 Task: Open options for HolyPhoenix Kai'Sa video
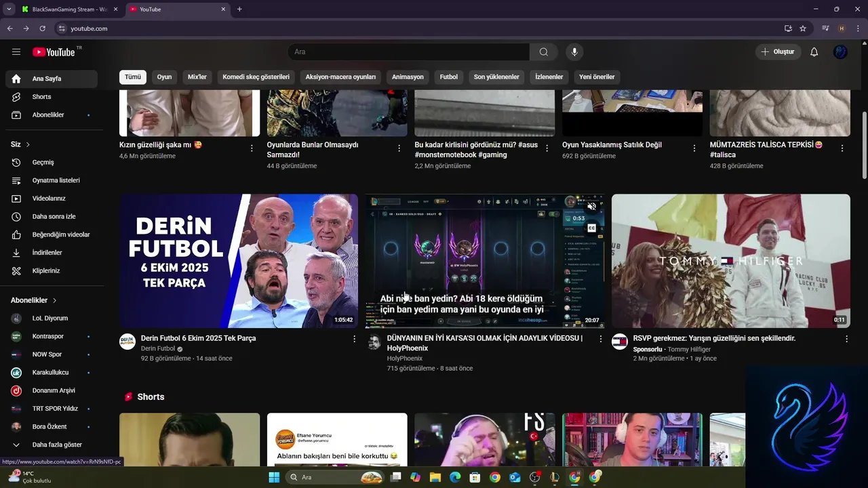[x=600, y=339]
